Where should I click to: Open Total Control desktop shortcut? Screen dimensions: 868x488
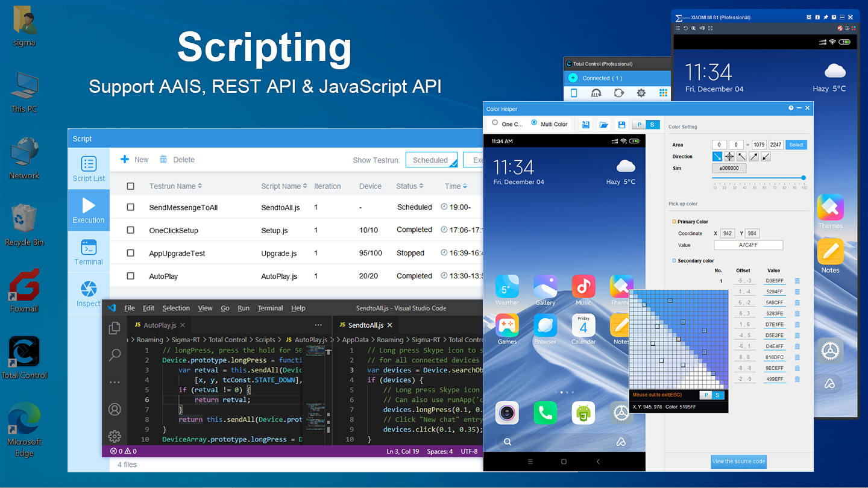coord(25,358)
